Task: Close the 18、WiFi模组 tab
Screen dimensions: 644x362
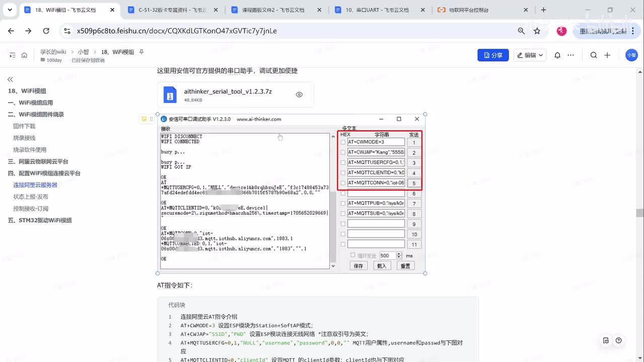Action: click(x=112, y=10)
